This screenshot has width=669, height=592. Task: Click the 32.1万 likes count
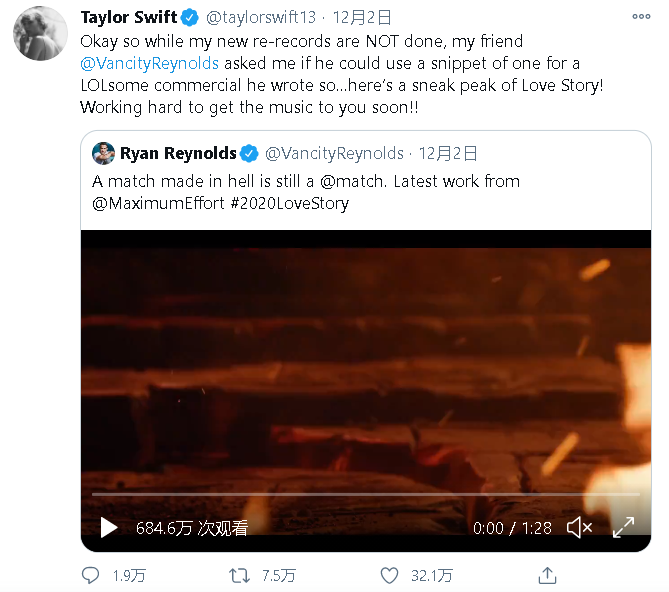pyautogui.click(x=431, y=575)
